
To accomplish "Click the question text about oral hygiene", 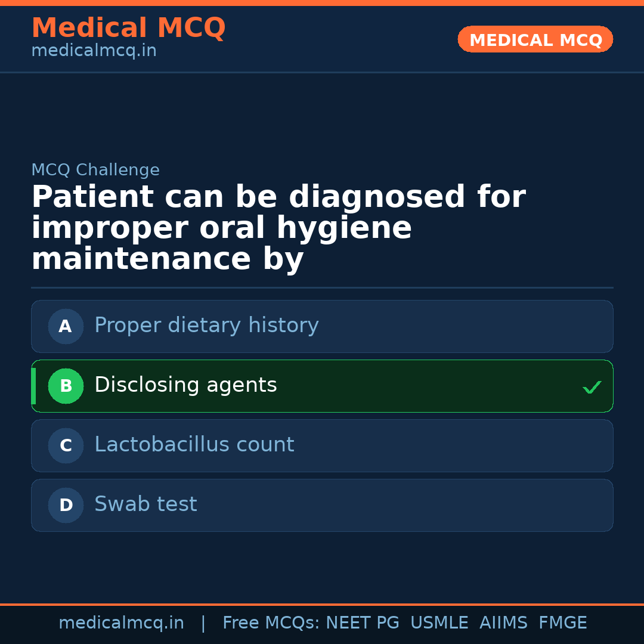I will [278, 228].
